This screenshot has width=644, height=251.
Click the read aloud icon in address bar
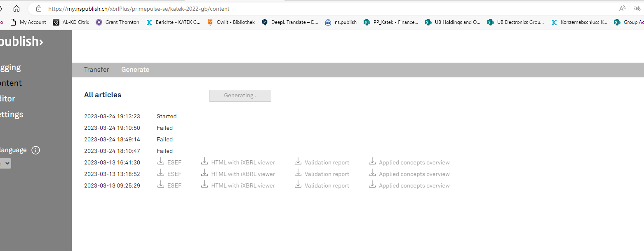point(622,9)
